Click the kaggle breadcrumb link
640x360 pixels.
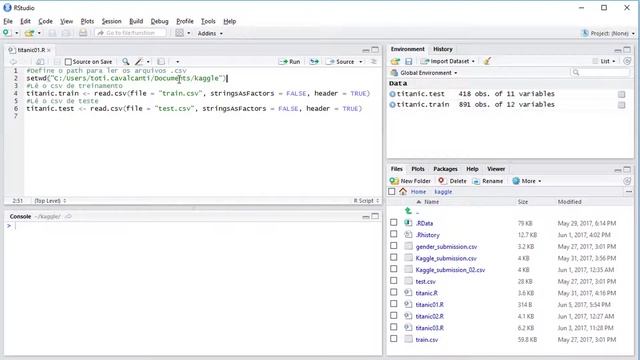coord(443,191)
